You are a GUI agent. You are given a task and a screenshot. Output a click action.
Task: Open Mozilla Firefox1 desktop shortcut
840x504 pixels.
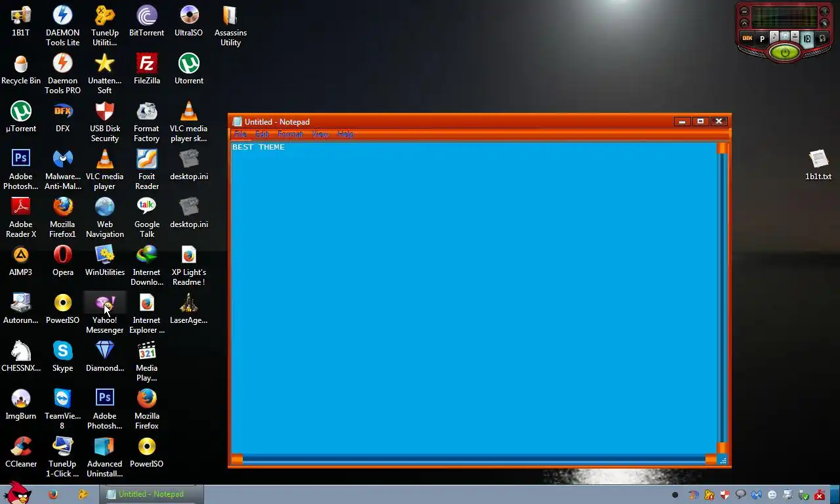click(x=63, y=217)
